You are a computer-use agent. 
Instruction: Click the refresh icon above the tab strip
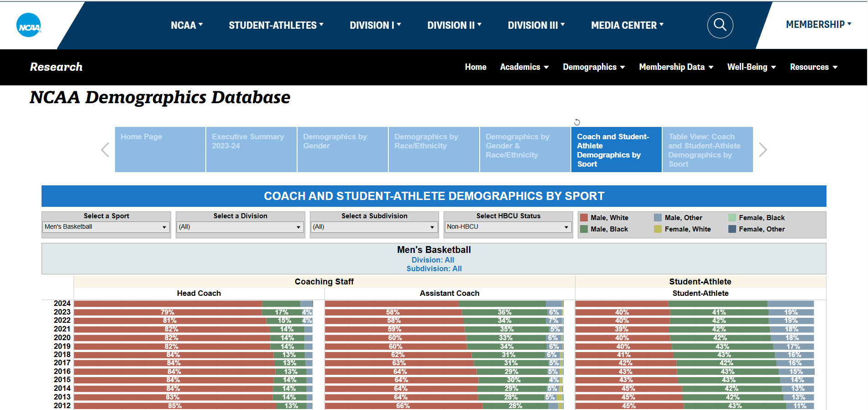[x=577, y=122]
